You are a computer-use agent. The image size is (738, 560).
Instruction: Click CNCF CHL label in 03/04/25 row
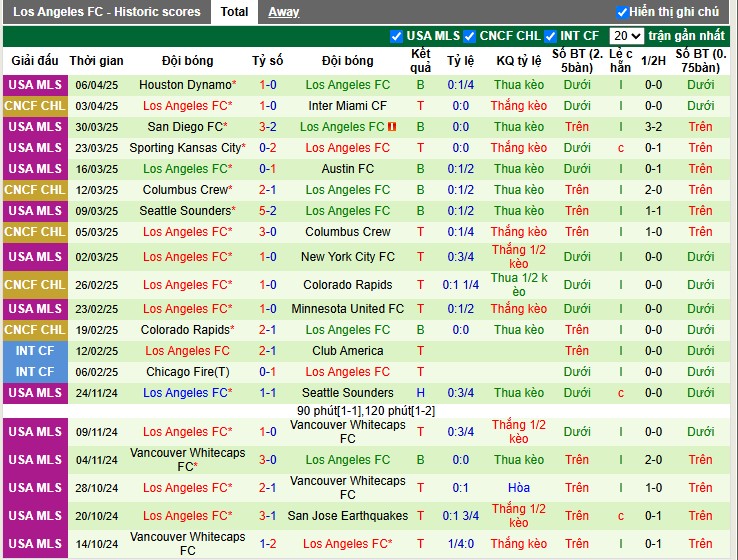(35, 106)
